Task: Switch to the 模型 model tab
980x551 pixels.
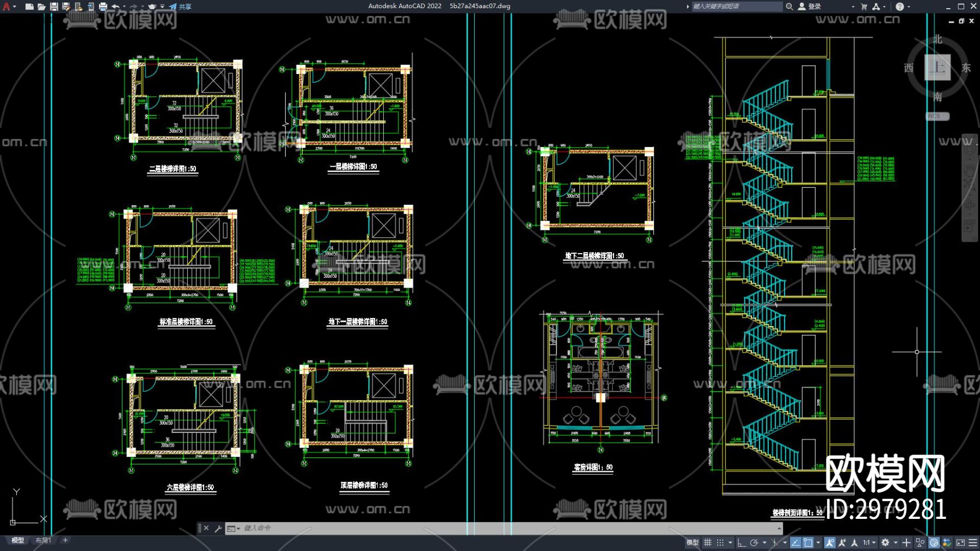Action: point(18,541)
